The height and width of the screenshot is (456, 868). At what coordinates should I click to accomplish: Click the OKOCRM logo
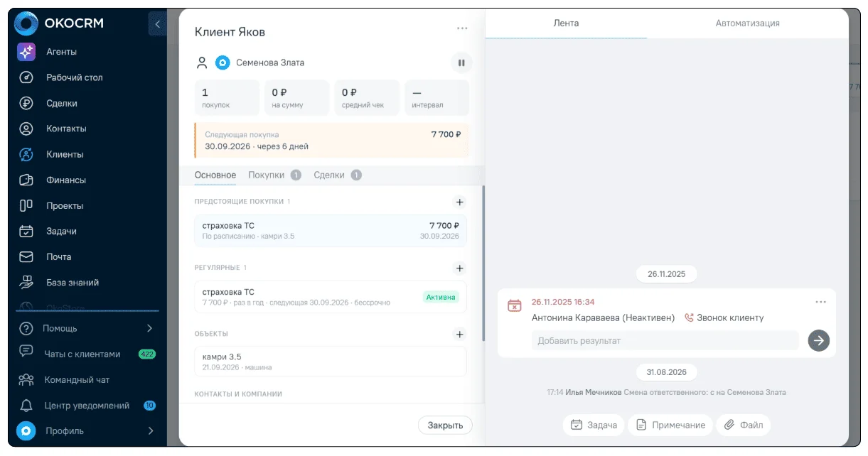(60, 23)
